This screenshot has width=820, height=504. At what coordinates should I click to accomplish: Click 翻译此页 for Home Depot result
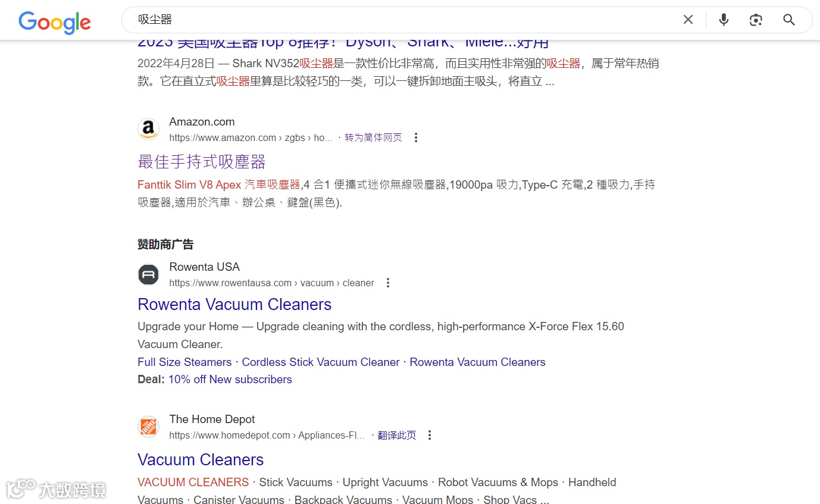397,435
